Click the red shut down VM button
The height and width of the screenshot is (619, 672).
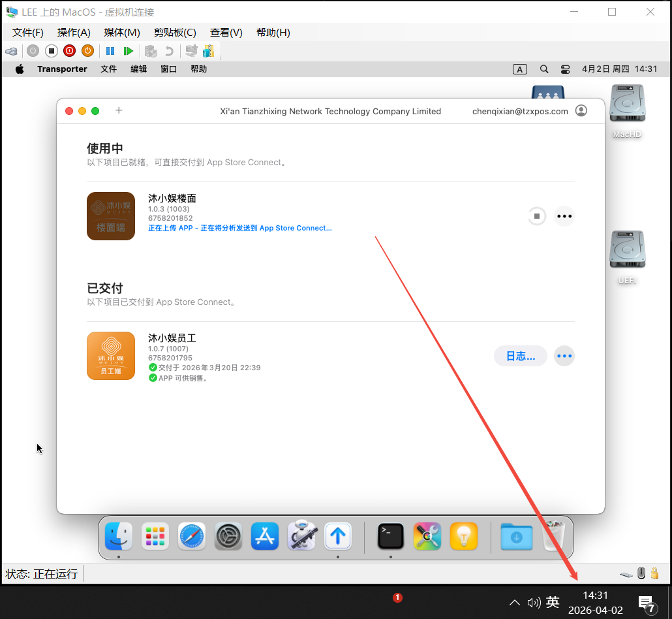coord(69,51)
